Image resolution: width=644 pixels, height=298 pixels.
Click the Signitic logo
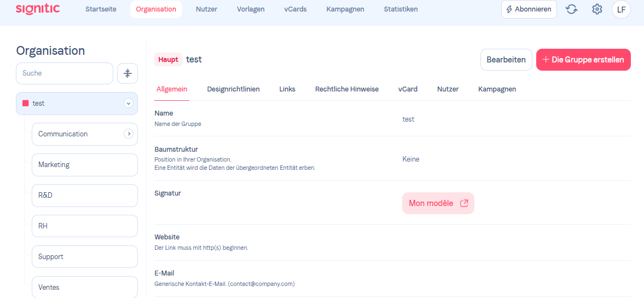pyautogui.click(x=38, y=9)
